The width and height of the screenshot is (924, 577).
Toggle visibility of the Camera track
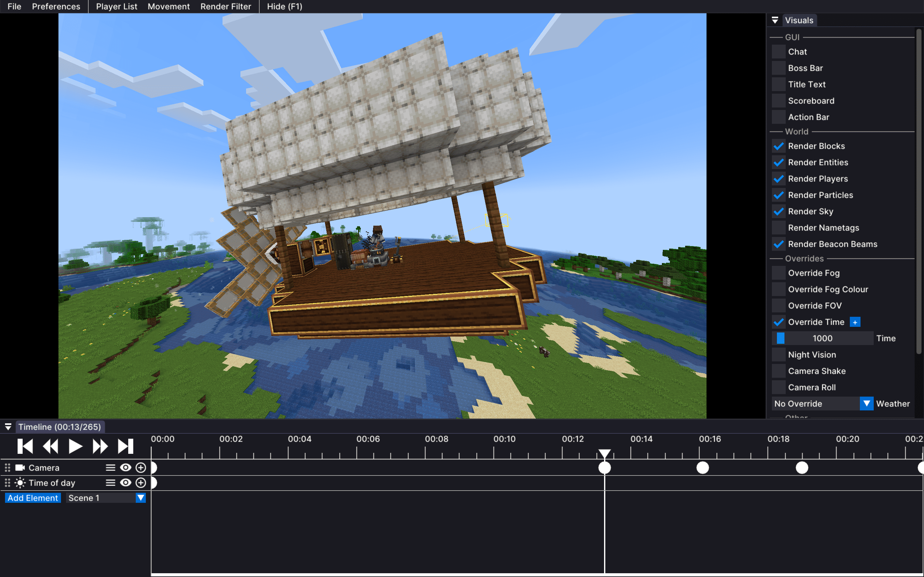(x=126, y=468)
